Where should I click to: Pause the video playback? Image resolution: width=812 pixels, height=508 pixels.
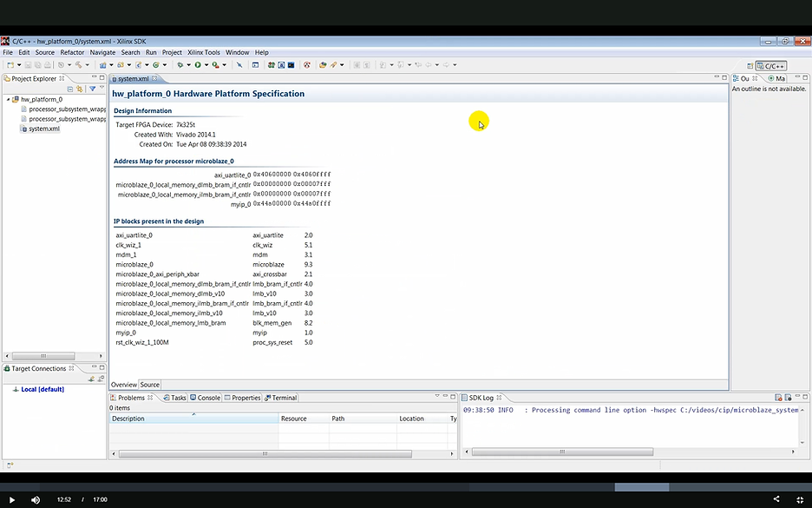click(11, 499)
